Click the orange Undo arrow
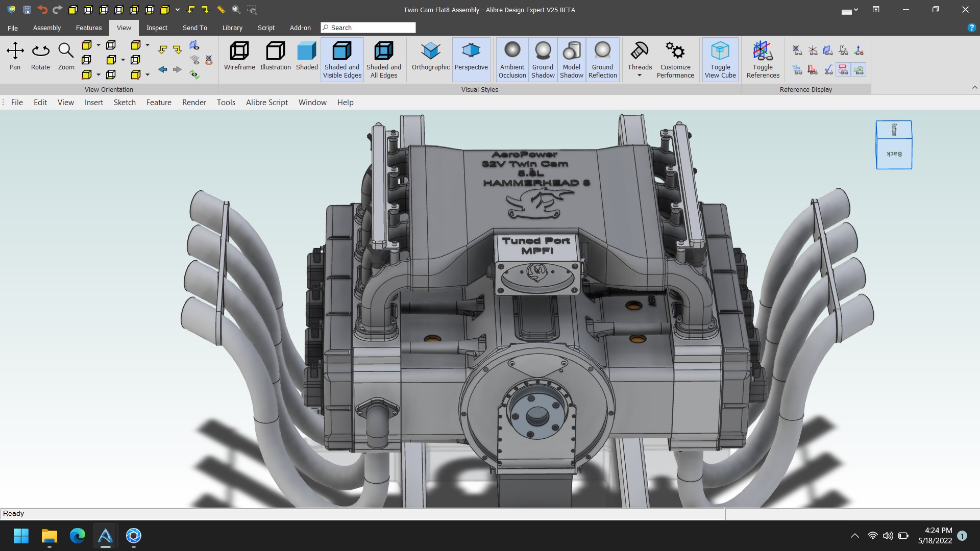 42,10
